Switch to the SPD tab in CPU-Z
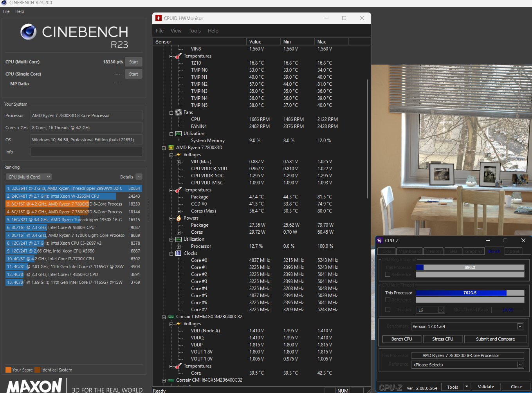 453,251
